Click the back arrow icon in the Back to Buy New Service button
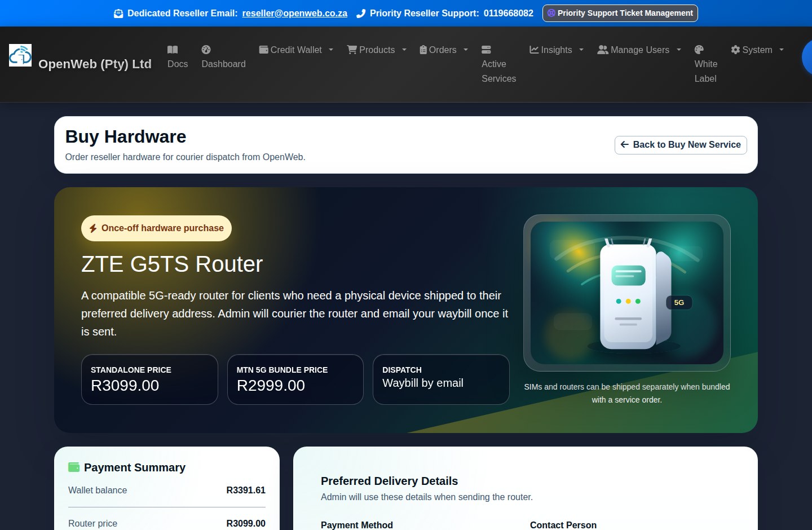 point(625,145)
